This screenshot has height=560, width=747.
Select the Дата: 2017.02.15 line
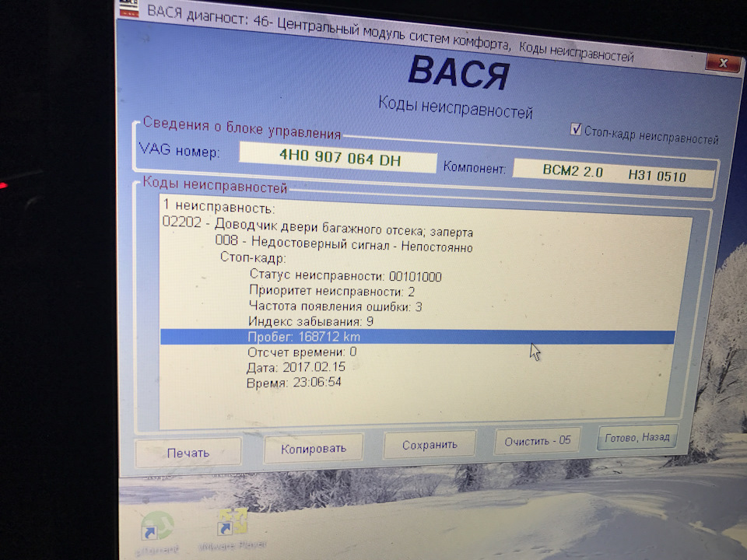pos(296,367)
